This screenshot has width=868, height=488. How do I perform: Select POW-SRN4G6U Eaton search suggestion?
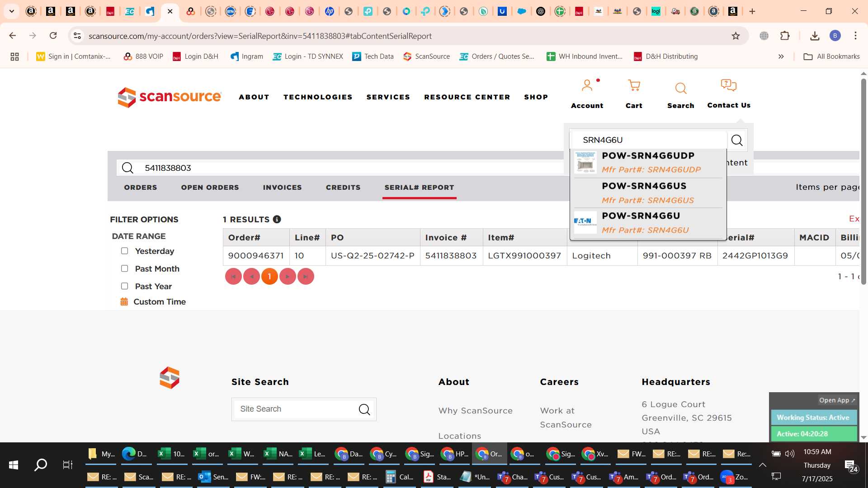tap(648, 223)
